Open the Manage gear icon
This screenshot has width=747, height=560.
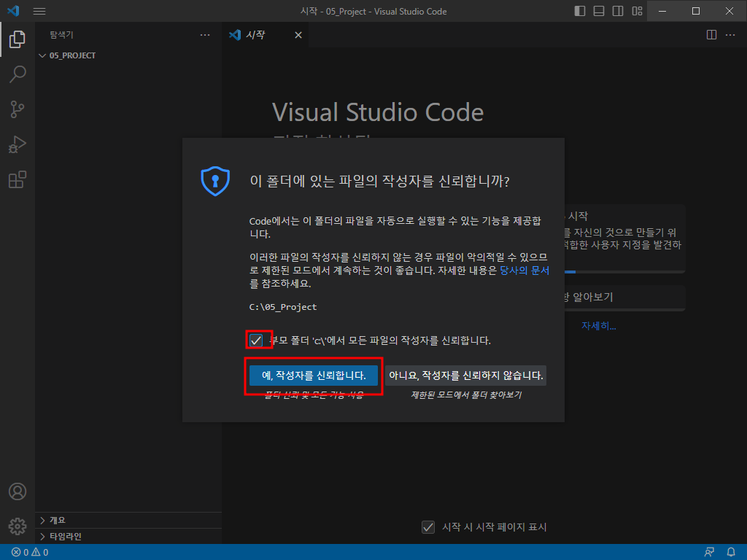point(18,526)
